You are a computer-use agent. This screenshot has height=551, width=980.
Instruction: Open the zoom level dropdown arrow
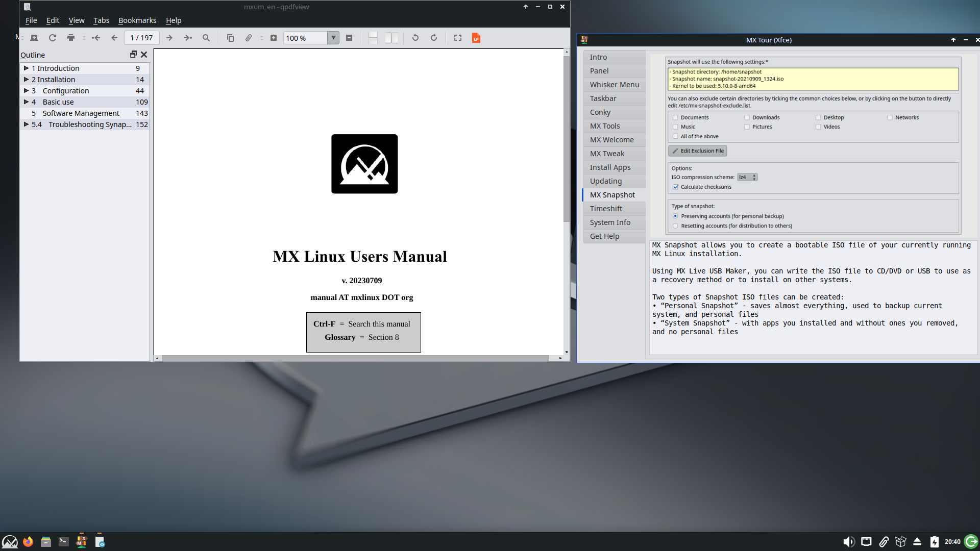(x=333, y=38)
